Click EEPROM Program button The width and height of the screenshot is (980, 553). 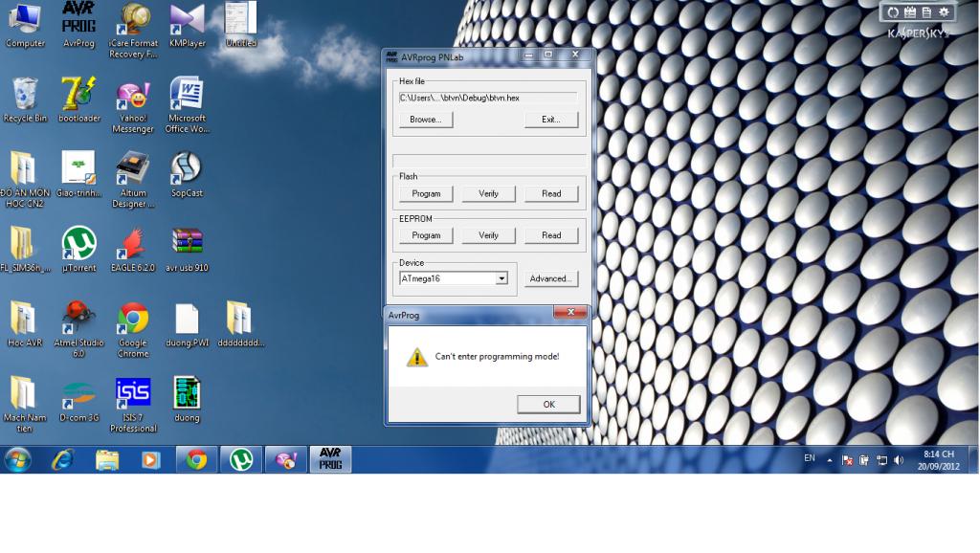[x=426, y=235]
